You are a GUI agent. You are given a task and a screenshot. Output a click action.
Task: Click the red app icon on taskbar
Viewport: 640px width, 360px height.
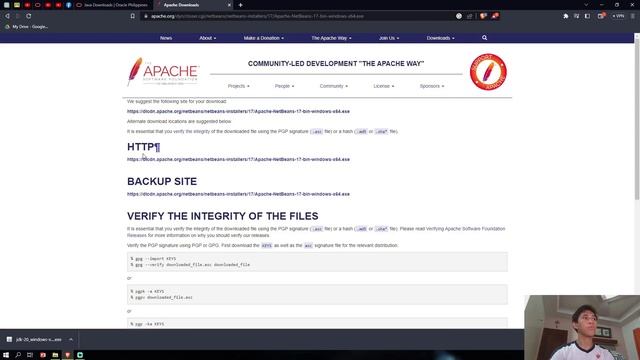pos(42,355)
